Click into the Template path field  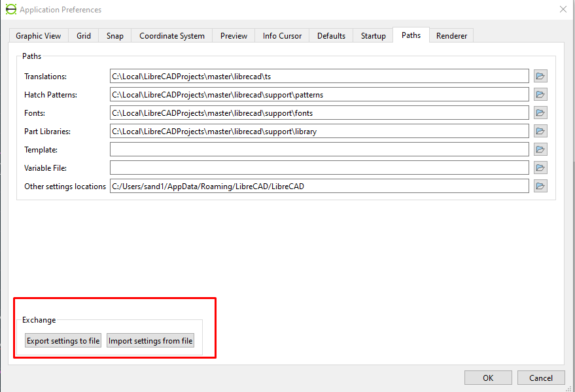[319, 150]
